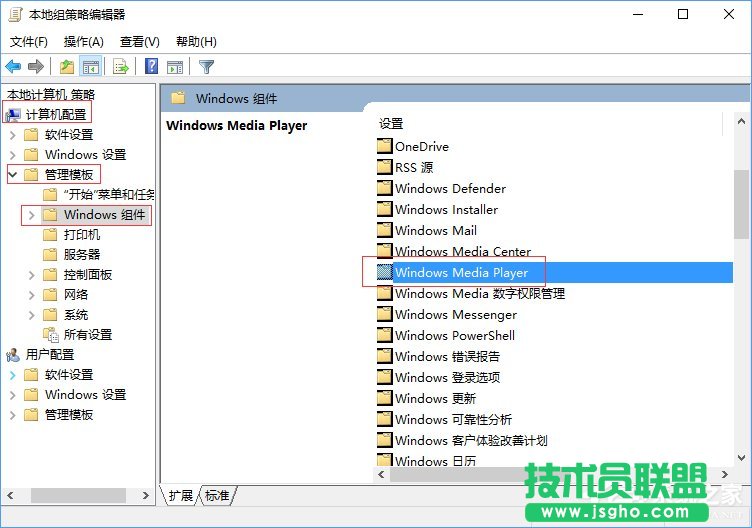Click left tree pane horizontal scrollbar thumb
The width and height of the screenshot is (752, 528).
pos(78,495)
